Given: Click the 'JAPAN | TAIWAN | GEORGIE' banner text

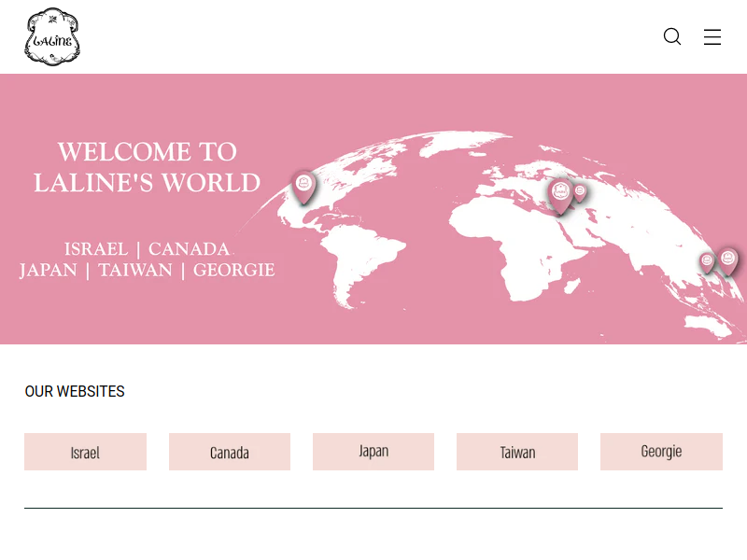Looking at the screenshot, I should coord(148,270).
